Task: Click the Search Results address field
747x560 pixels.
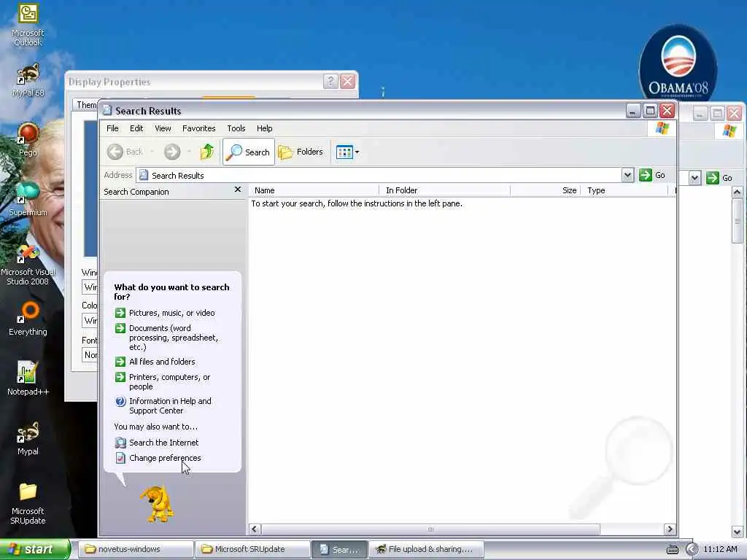Action: click(379, 175)
